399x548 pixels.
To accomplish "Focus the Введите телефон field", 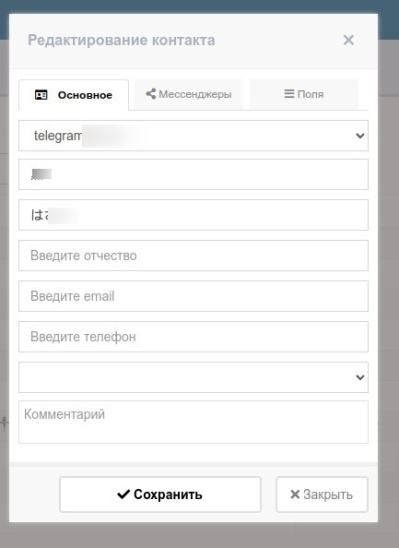I will coord(193,337).
